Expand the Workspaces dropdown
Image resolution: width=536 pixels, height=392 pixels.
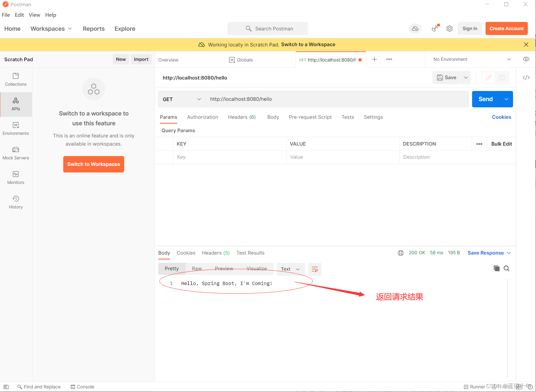[x=51, y=29]
